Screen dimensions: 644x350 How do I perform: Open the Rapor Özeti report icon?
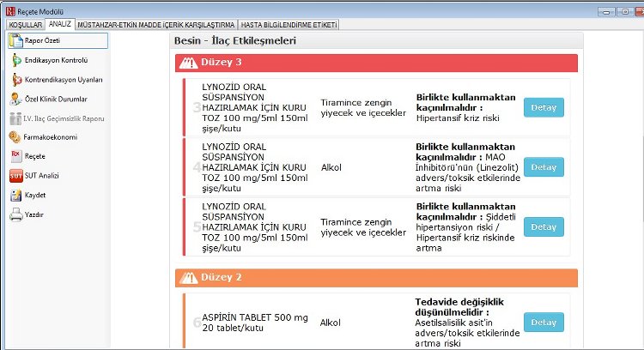click(16, 40)
